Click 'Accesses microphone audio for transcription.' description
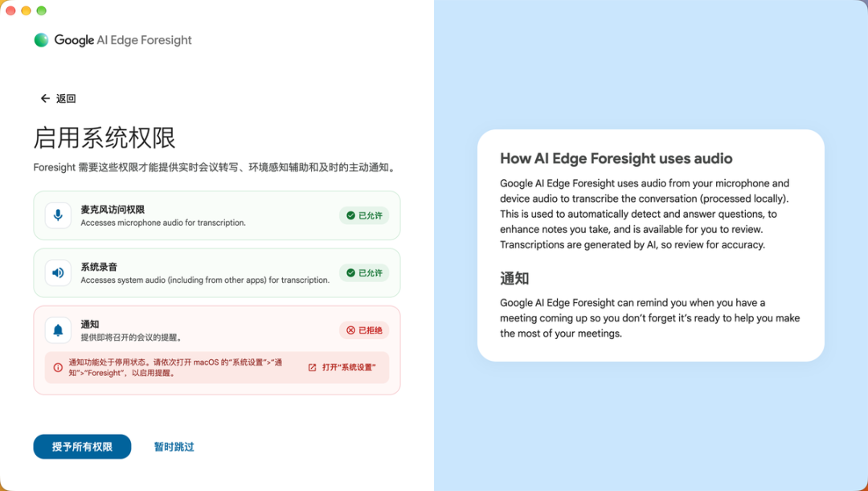Screen dimensions: 868x491 (x=163, y=223)
